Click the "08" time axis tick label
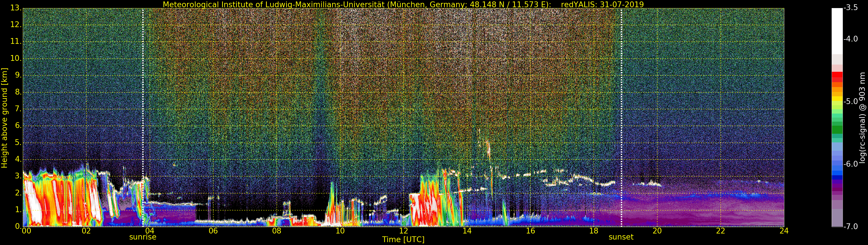The width and height of the screenshot is (868, 245). (x=277, y=231)
